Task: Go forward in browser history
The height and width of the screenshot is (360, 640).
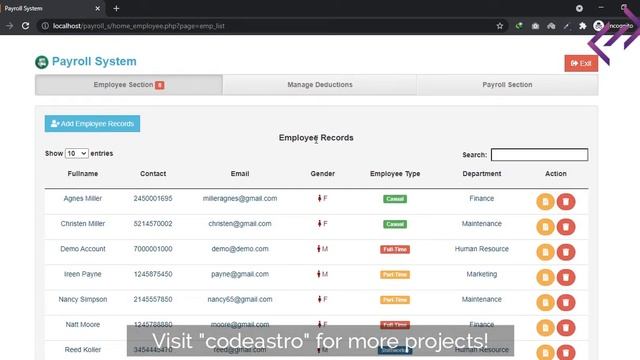Action: click(9, 26)
